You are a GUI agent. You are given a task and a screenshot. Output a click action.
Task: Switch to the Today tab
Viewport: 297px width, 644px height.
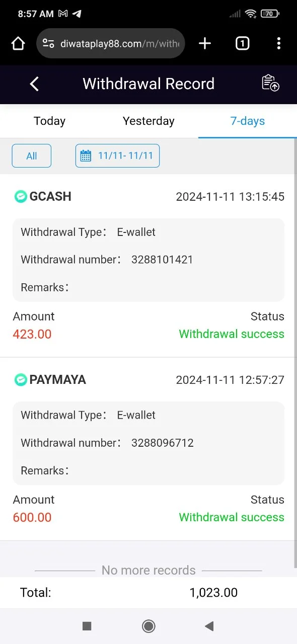[x=49, y=121]
